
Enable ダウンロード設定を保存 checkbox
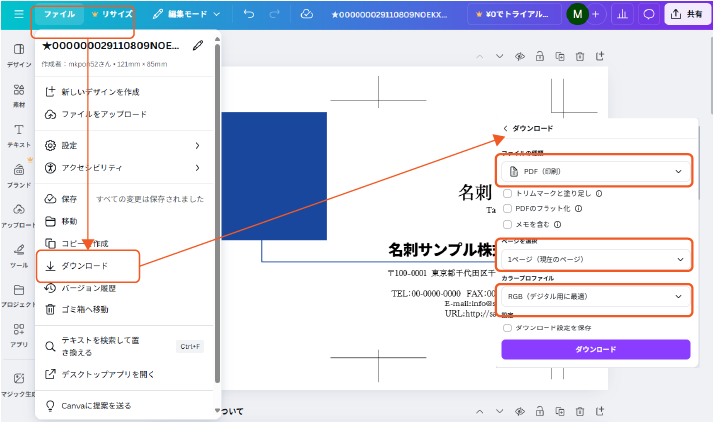pyautogui.click(x=507, y=328)
